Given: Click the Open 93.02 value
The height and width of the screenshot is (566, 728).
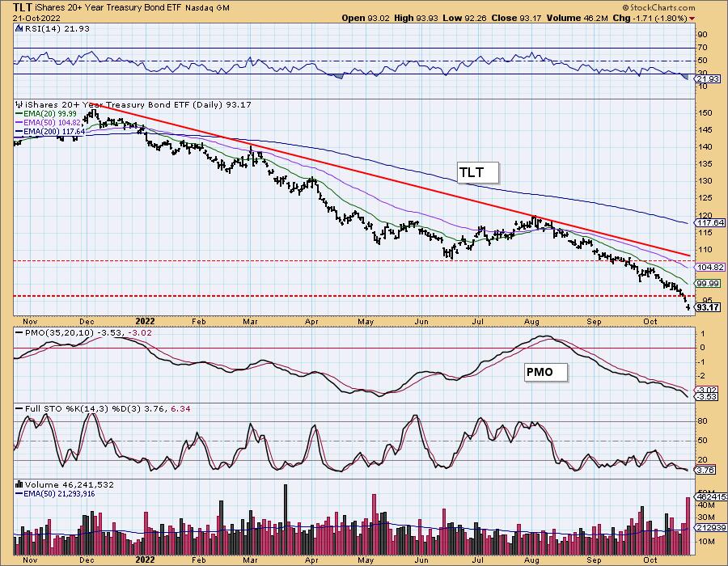Looking at the screenshot, I should click(x=366, y=18).
